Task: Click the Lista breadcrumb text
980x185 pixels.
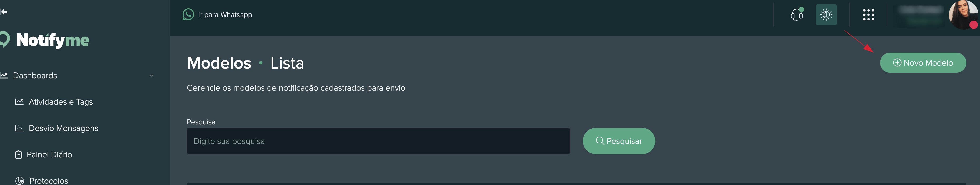Action: tap(287, 63)
